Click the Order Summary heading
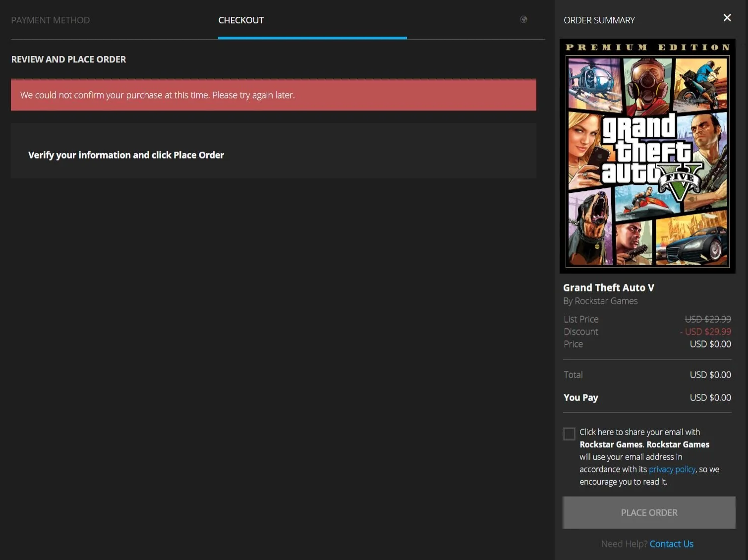 point(599,20)
